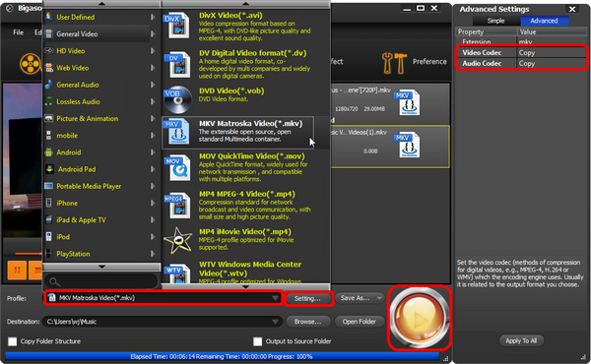Click the DivX Video avi format icon
The image size is (591, 364).
tap(177, 26)
